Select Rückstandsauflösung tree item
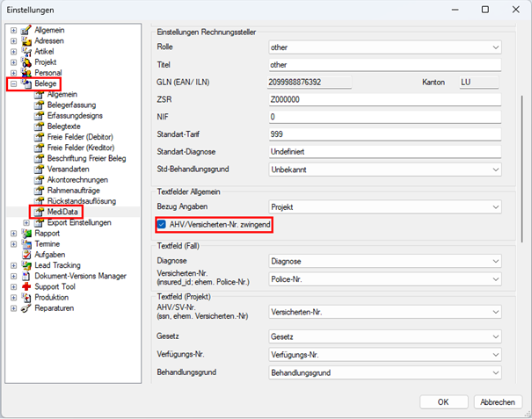The image size is (532, 419). tap(82, 201)
